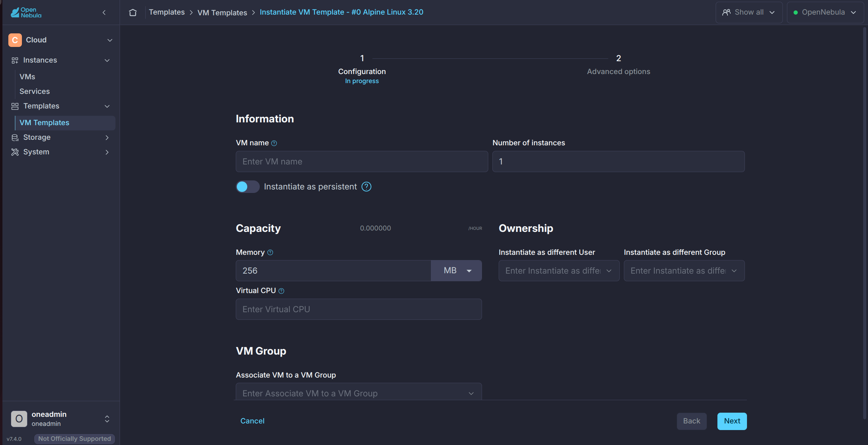Focus the Number of instances field
Image resolution: width=868 pixels, height=445 pixels.
(x=618, y=162)
